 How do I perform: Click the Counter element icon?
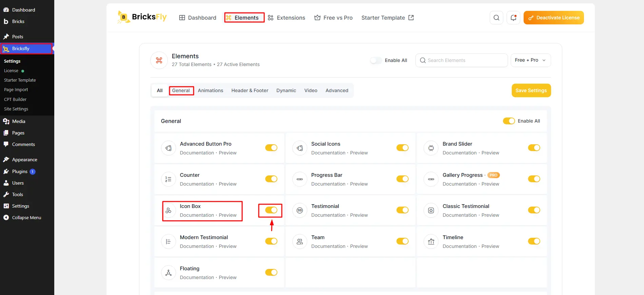pos(169,179)
